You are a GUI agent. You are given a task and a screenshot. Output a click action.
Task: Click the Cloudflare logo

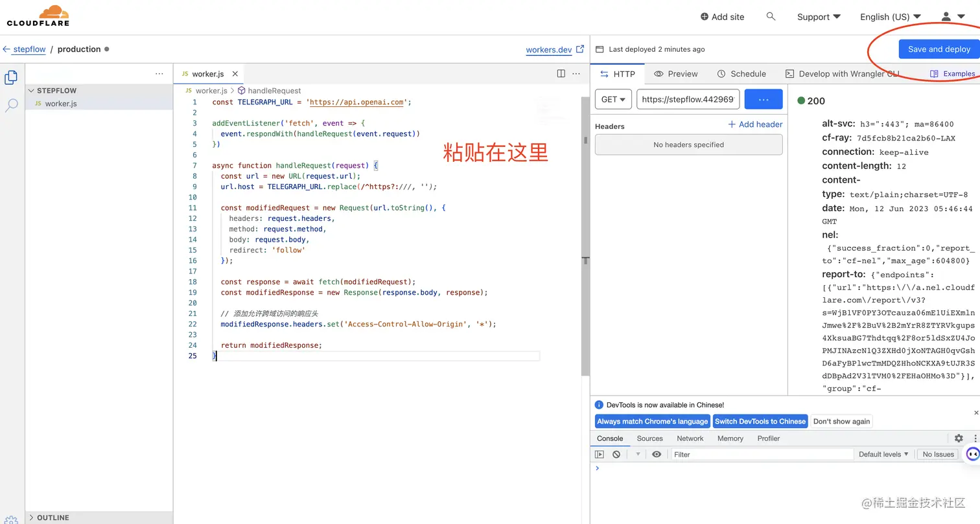38,16
